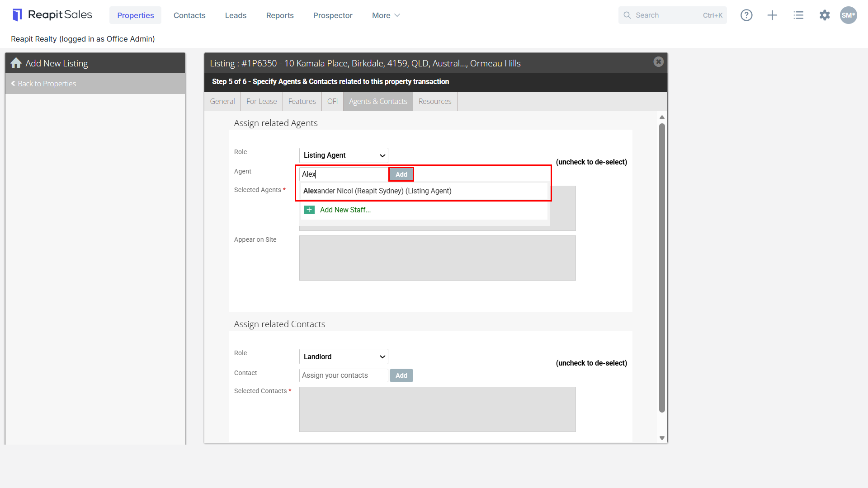This screenshot has width=868, height=488.
Task: Expand the Landlord role dropdown
Action: click(344, 357)
